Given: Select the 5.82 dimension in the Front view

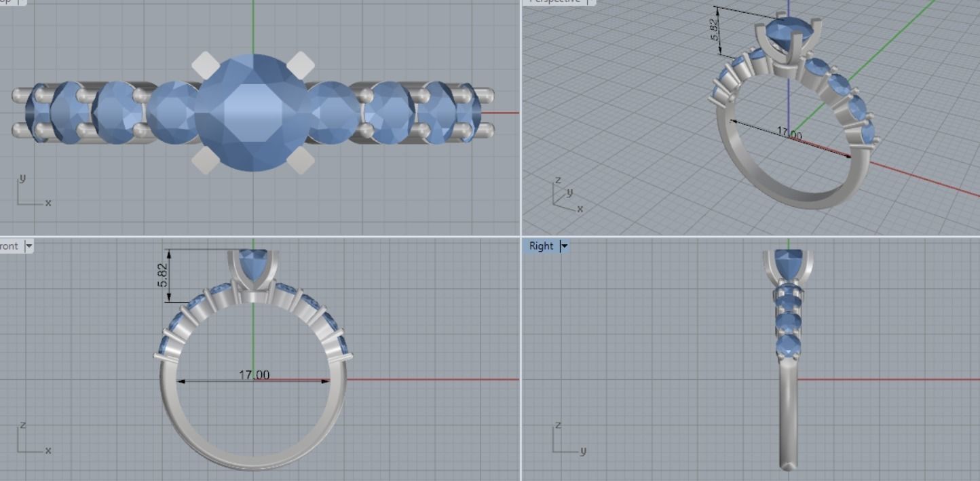Looking at the screenshot, I should click(x=163, y=275).
